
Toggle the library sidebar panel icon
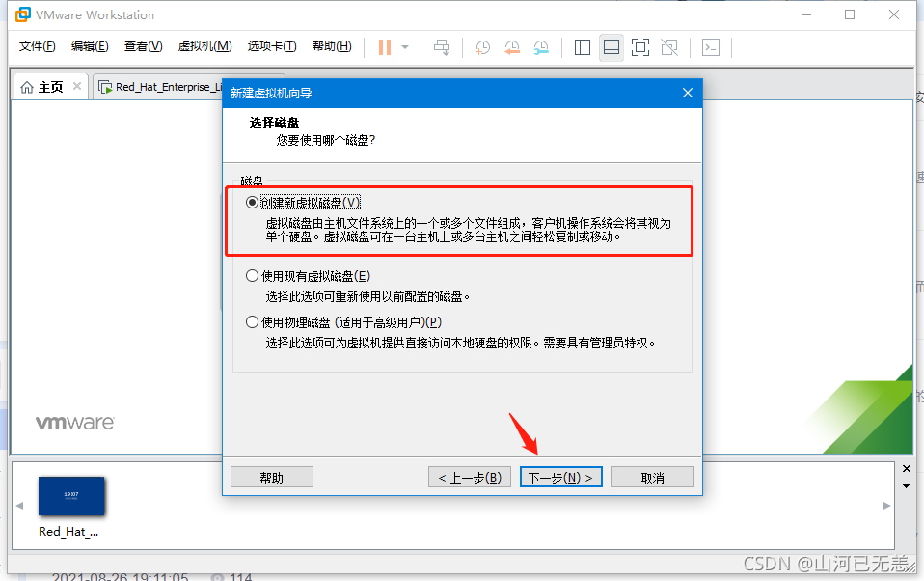pyautogui.click(x=583, y=47)
